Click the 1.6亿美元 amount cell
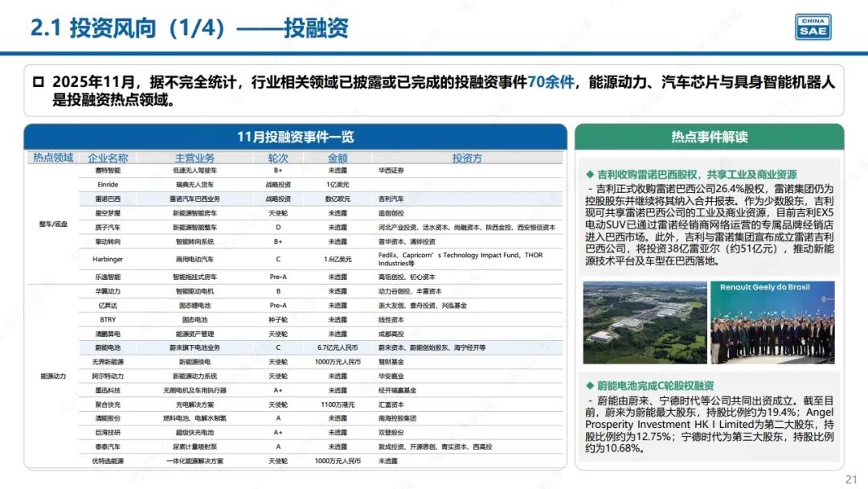 pos(338,259)
